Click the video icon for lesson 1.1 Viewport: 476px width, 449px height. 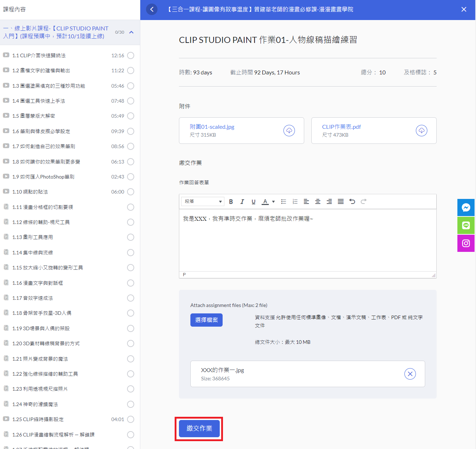pyautogui.click(x=6, y=55)
